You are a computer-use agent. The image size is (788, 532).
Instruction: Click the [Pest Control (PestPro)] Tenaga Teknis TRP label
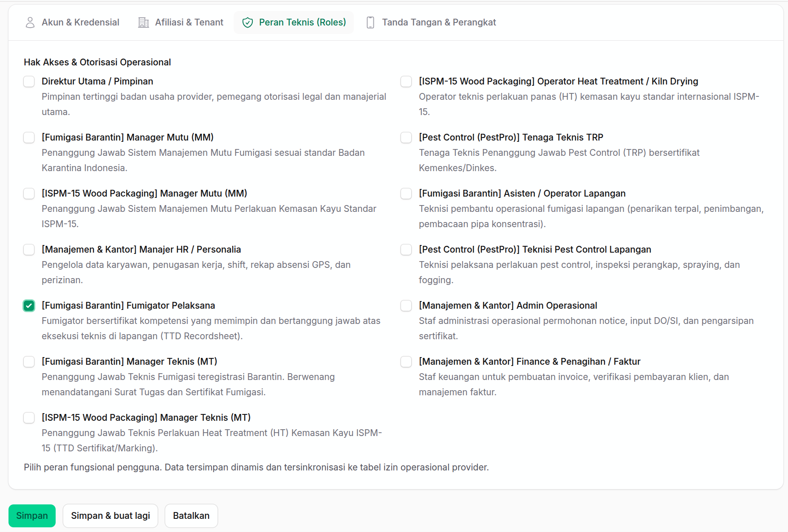click(511, 138)
